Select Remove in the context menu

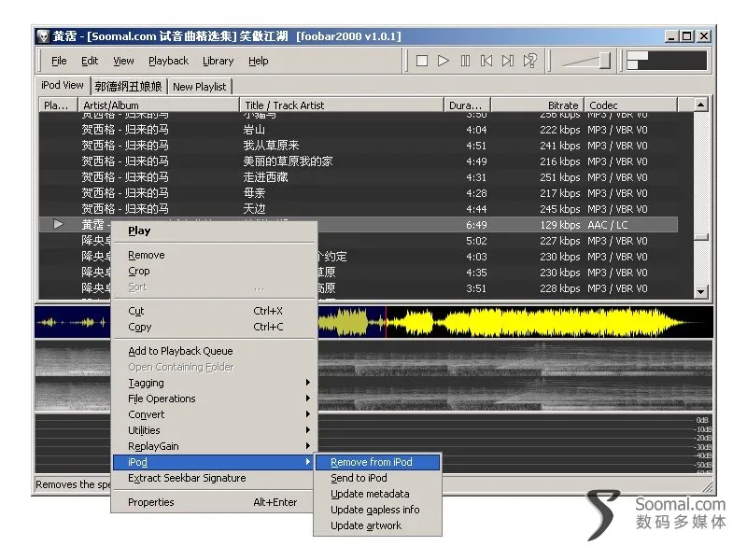click(x=215, y=255)
